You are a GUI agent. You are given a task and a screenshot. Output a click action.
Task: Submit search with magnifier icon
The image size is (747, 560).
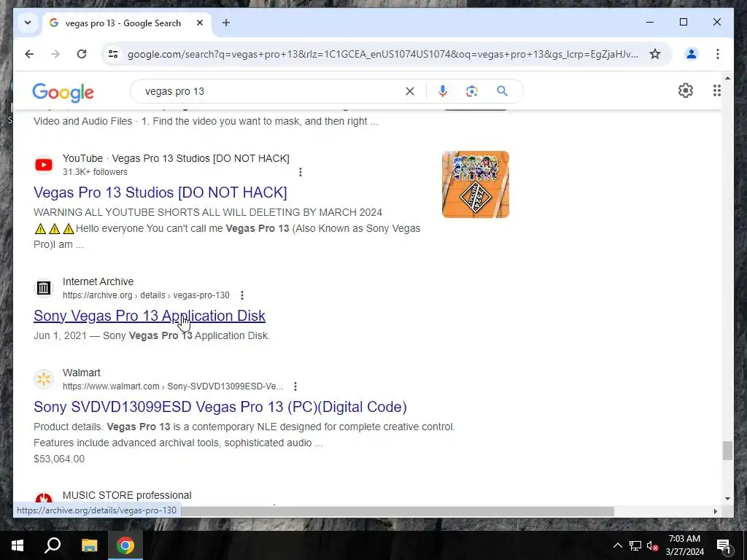pyautogui.click(x=502, y=91)
